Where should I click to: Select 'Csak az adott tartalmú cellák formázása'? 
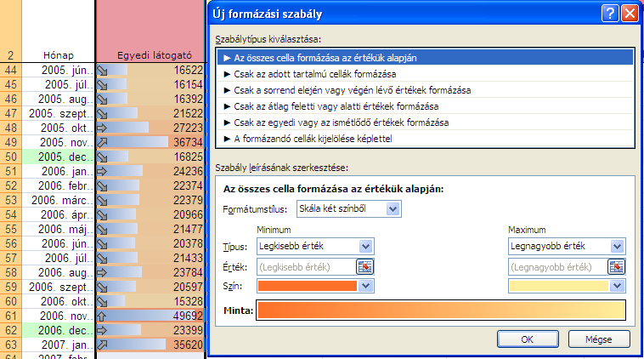(x=425, y=74)
